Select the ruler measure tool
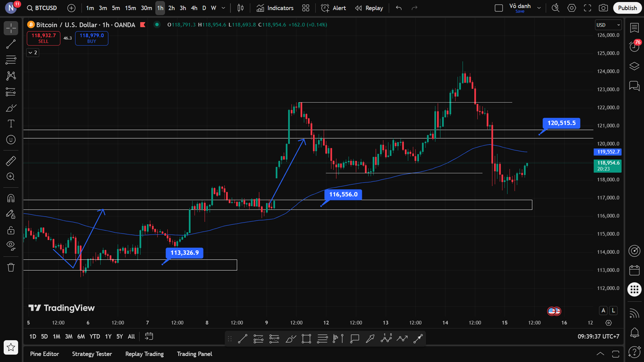 point(11,160)
